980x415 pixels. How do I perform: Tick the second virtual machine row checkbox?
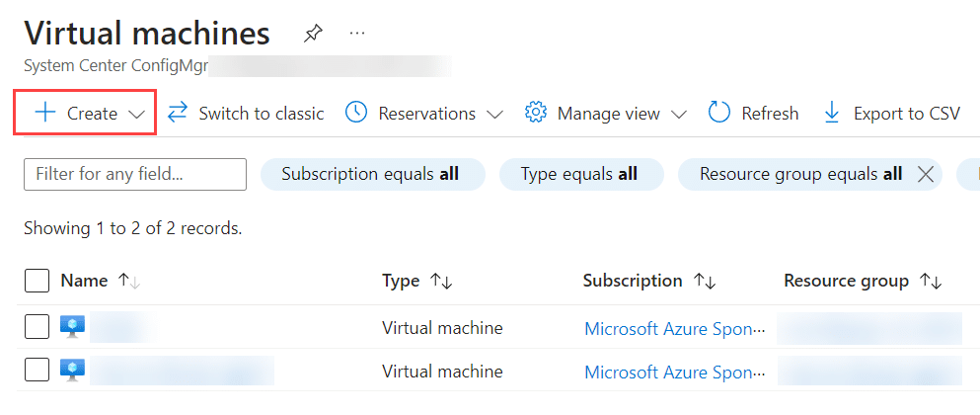(37, 371)
